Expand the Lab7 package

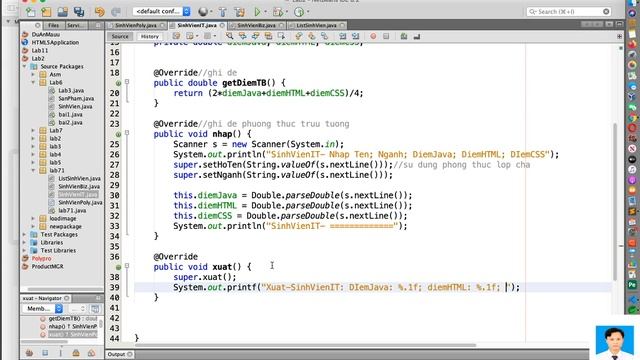click(33, 130)
